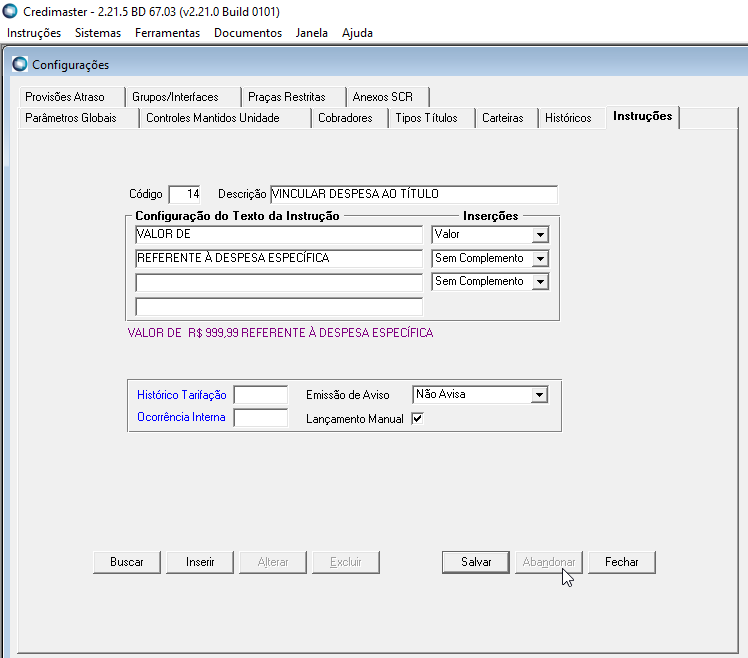Switch to the Provisões Atraso tab
The height and width of the screenshot is (658, 748).
(72, 97)
